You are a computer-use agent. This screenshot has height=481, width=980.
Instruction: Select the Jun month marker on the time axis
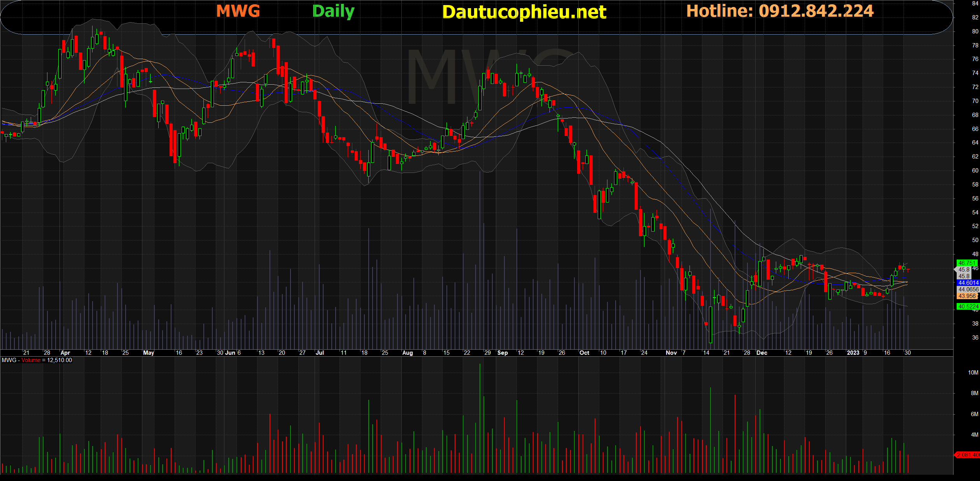230,353
